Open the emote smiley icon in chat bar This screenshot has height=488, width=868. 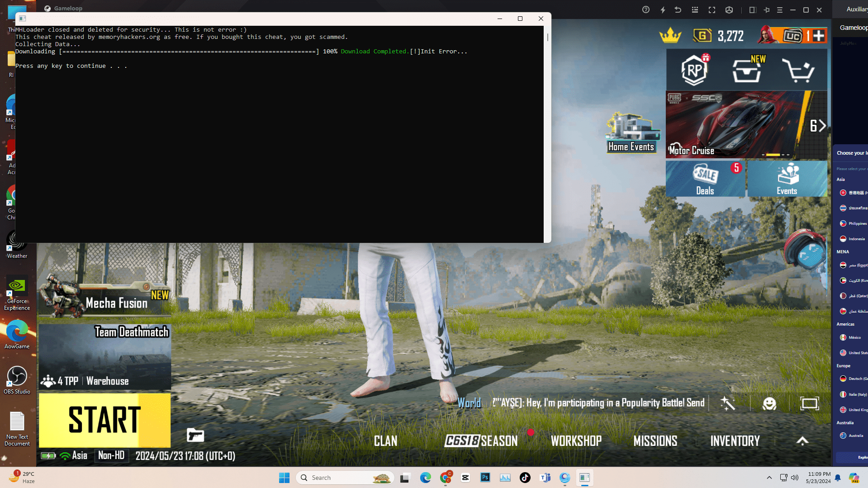[x=769, y=403]
